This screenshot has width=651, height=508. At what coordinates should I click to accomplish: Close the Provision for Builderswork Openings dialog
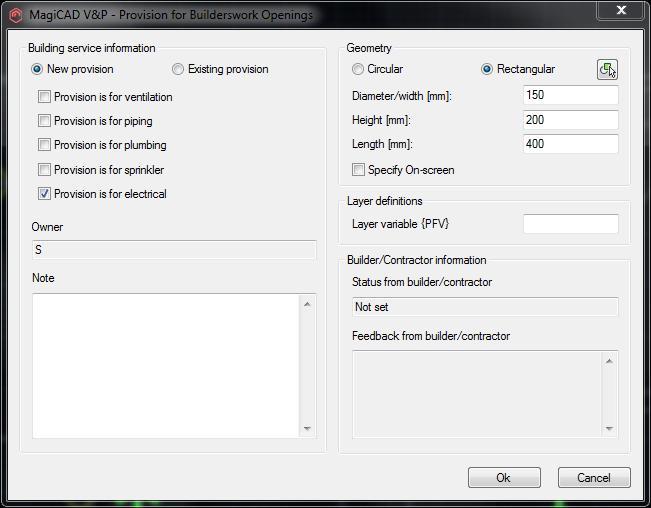click(621, 10)
